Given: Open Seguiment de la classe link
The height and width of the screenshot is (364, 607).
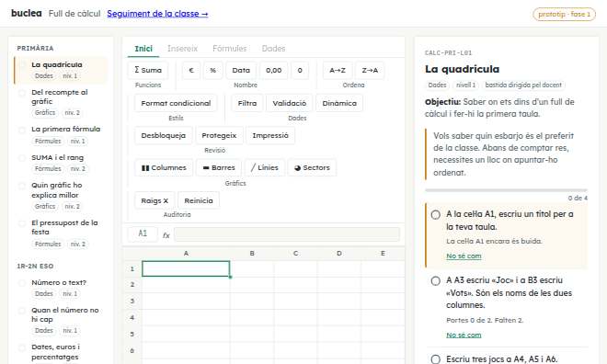Looking at the screenshot, I should click(157, 14).
